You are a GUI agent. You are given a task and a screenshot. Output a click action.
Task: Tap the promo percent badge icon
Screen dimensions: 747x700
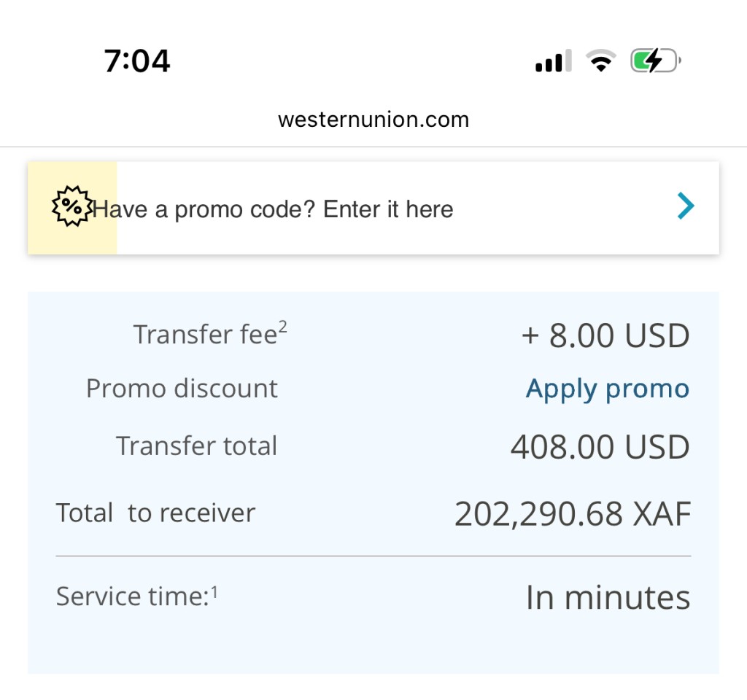(71, 207)
